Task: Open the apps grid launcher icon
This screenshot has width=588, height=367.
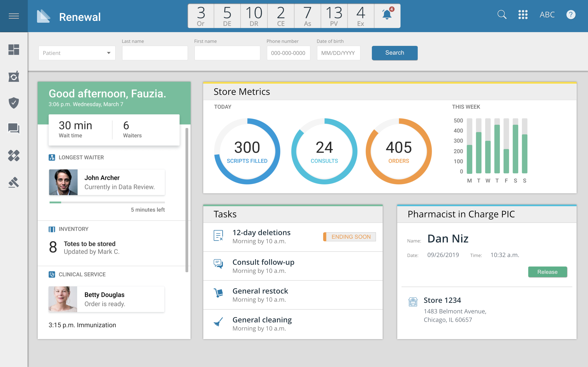Action: [523, 15]
